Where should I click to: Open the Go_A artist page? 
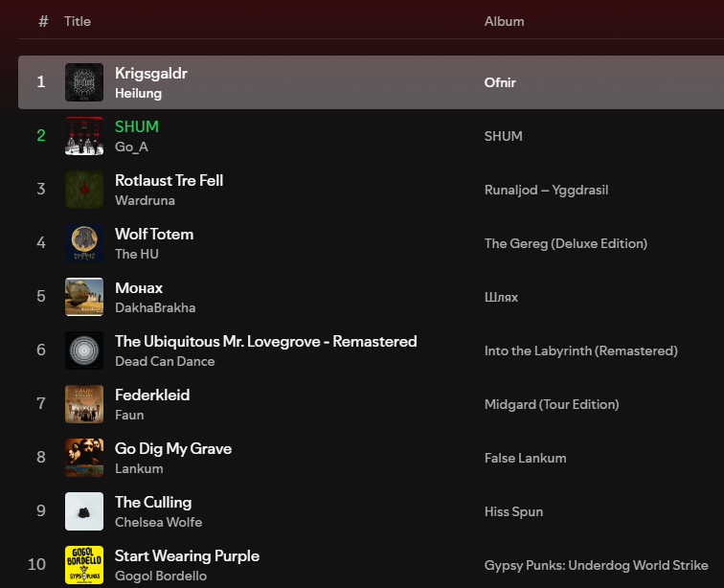click(x=131, y=147)
